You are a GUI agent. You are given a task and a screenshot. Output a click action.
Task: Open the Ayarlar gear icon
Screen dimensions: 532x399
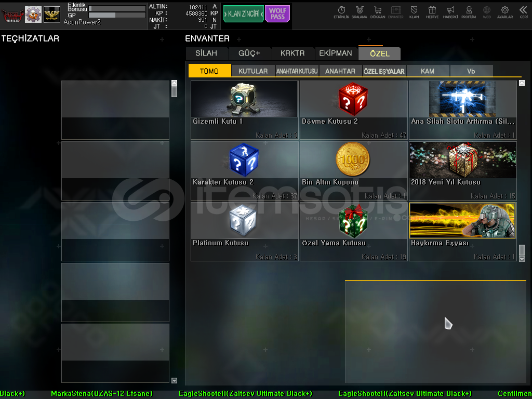click(505, 12)
